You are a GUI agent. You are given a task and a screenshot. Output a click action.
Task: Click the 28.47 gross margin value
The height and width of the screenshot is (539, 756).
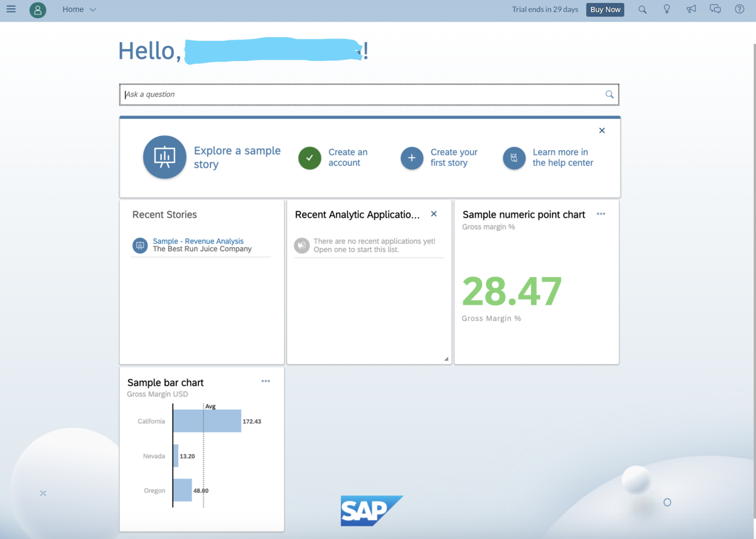click(512, 292)
